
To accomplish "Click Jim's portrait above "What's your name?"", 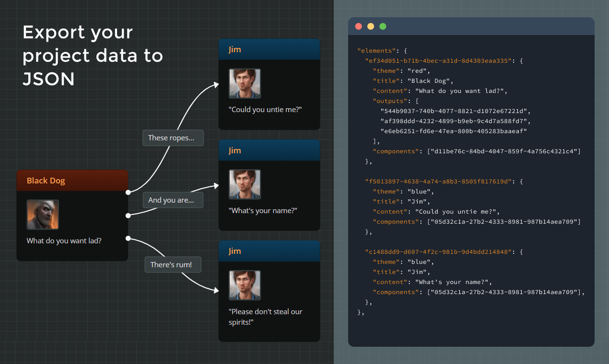I will tap(245, 184).
